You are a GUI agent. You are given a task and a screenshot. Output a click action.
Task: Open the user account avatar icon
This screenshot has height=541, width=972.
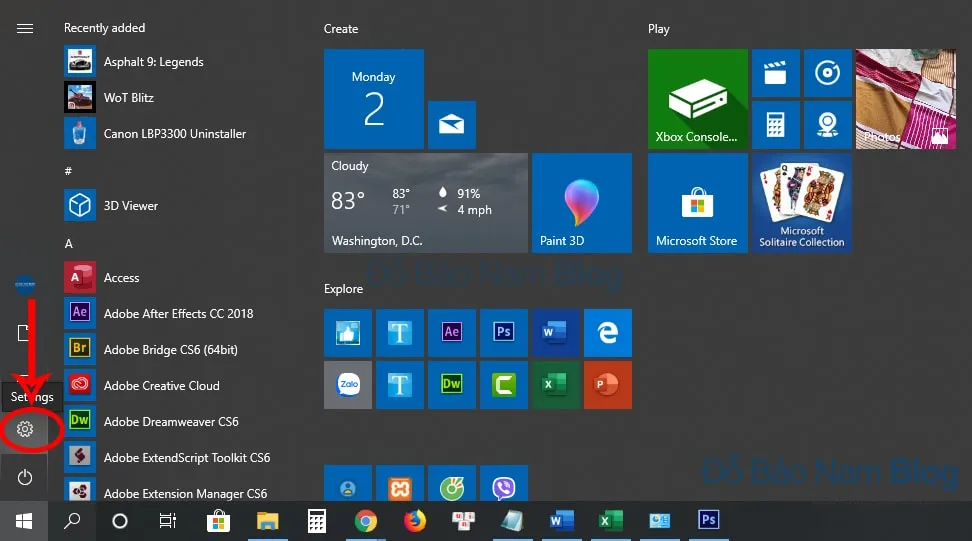(x=25, y=284)
